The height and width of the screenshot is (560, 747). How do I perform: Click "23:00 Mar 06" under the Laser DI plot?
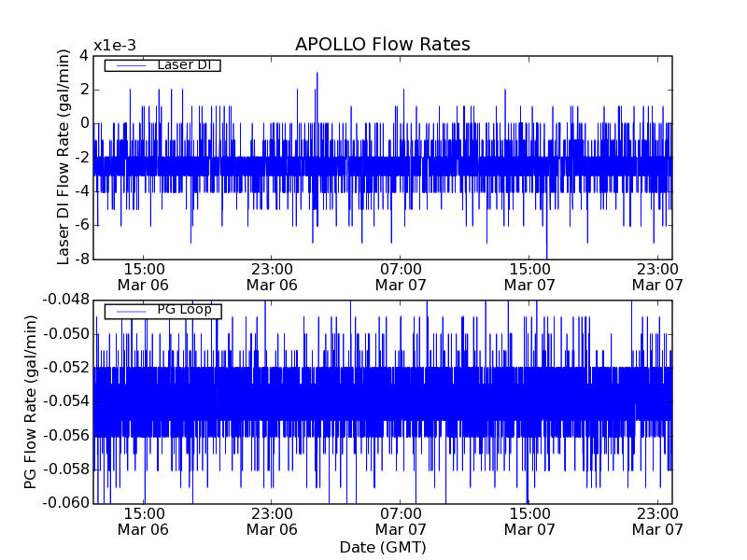point(272,277)
